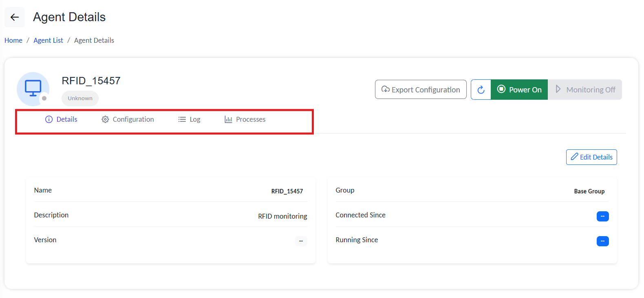644x298 pixels.
Task: Go to the Home breadcrumb link
Action: tap(13, 40)
